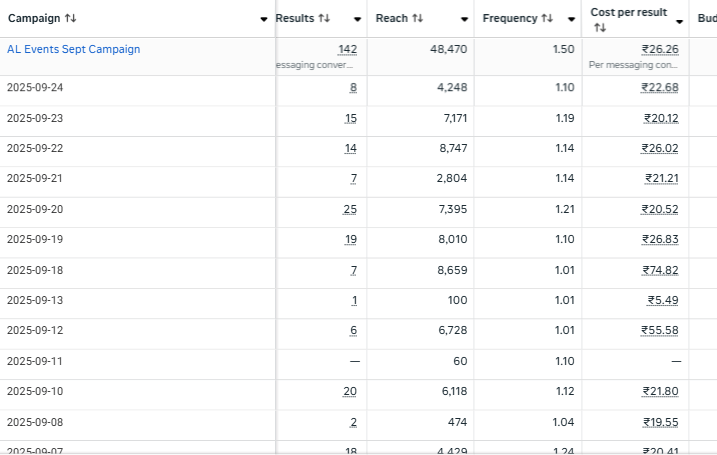Click total cost per result ₹26.26
Viewport: 717px width, 455px height.
[x=659, y=49]
